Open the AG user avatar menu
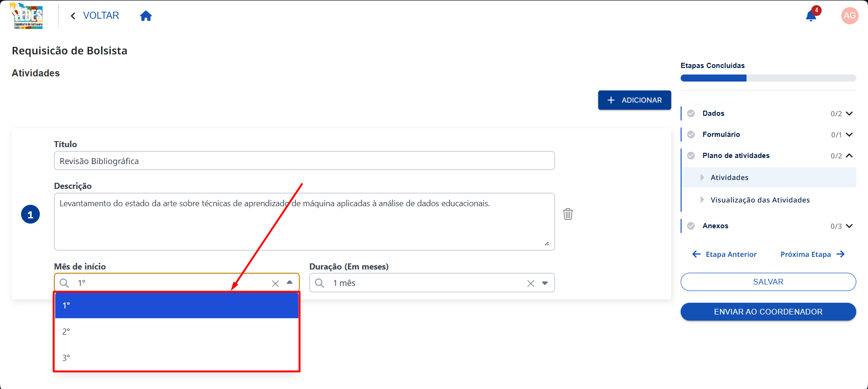Viewport: 868px width, 389px height. click(x=850, y=16)
